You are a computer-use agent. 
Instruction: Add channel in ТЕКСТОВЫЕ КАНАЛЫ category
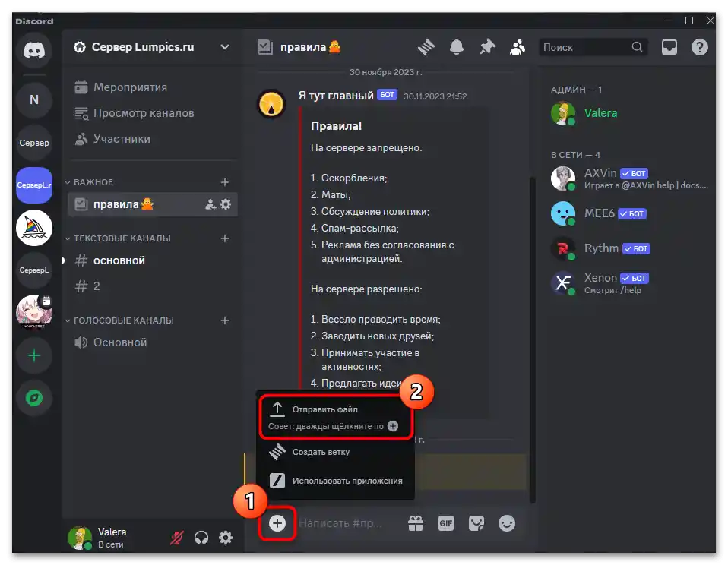(x=225, y=238)
